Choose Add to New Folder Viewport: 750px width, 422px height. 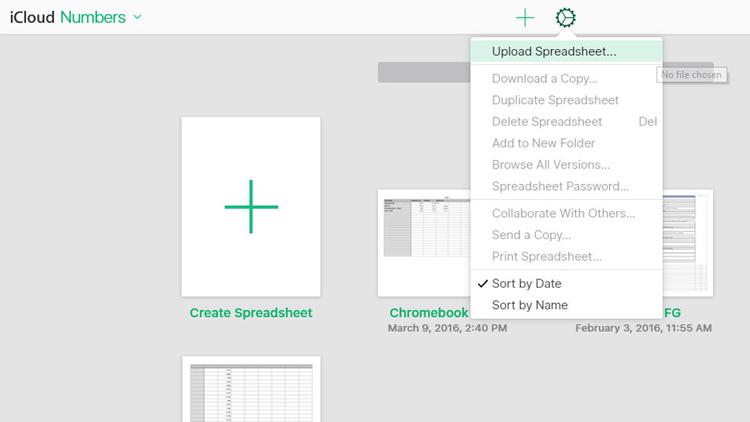(543, 143)
